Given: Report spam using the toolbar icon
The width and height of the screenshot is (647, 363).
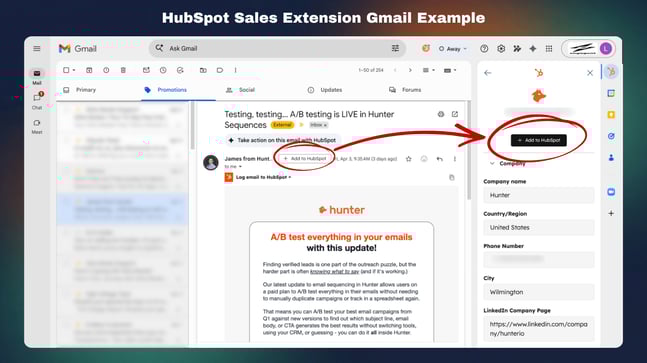Looking at the screenshot, I should point(106,70).
